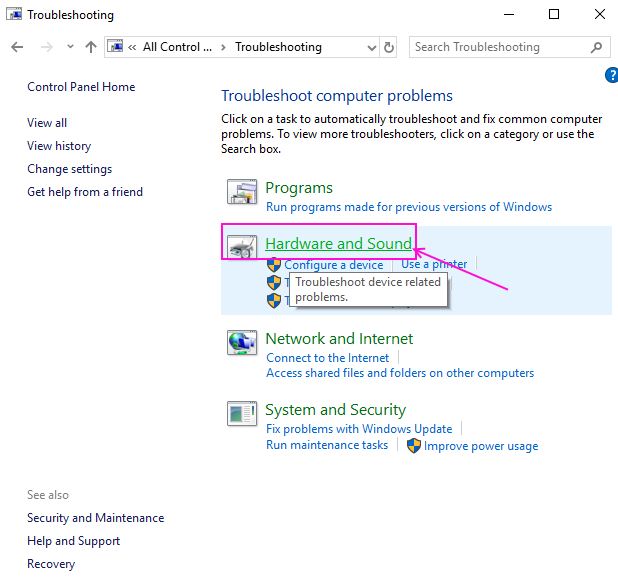The height and width of the screenshot is (587, 618).
Task: Maximize the Troubleshooting window
Action: (x=554, y=15)
